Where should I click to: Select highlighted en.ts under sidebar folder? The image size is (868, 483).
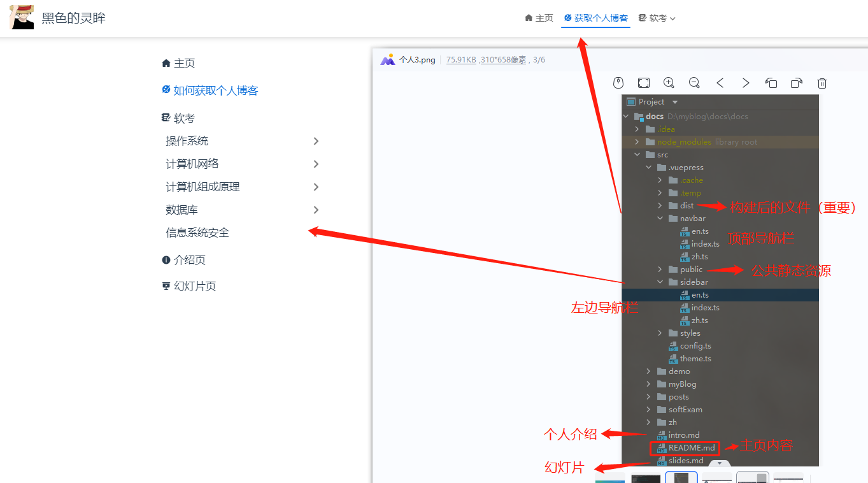tap(694, 295)
